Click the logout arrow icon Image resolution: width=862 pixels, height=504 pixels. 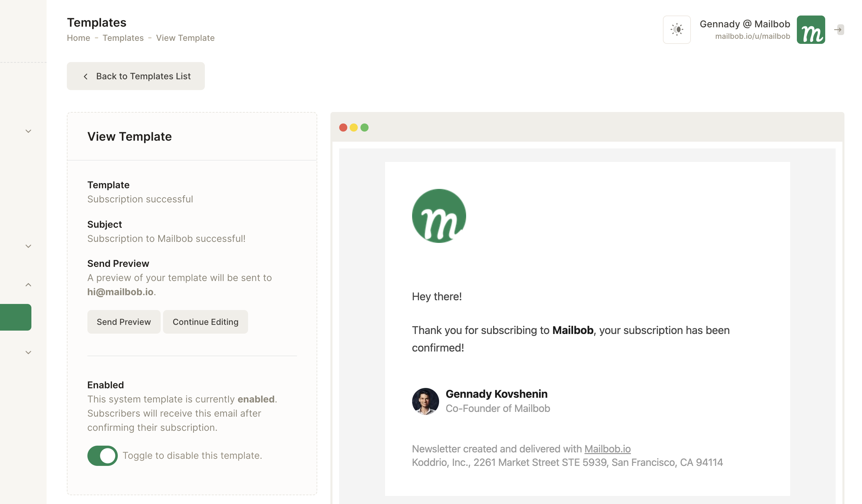(838, 29)
